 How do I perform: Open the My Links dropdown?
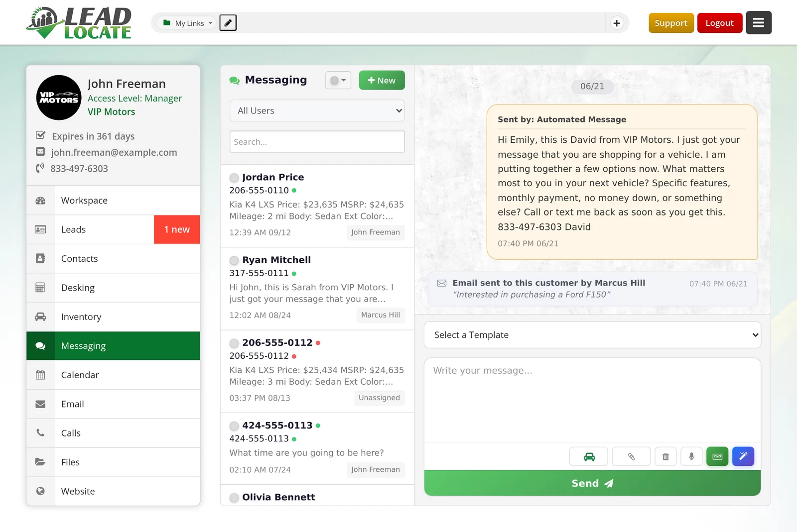point(188,23)
